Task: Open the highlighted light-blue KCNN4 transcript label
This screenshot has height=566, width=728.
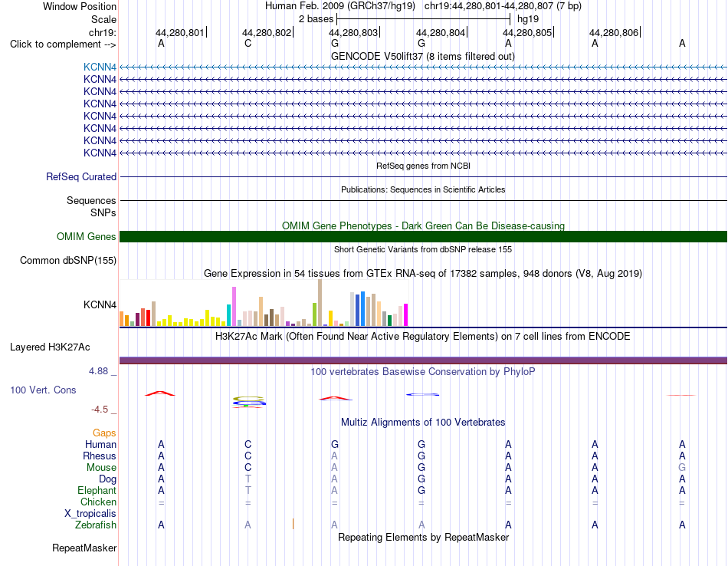Action: [x=100, y=67]
